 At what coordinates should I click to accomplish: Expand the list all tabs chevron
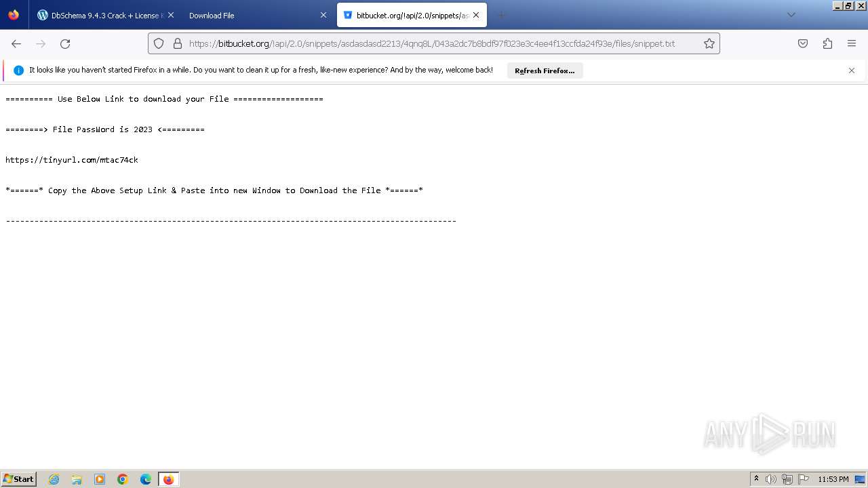(x=791, y=15)
